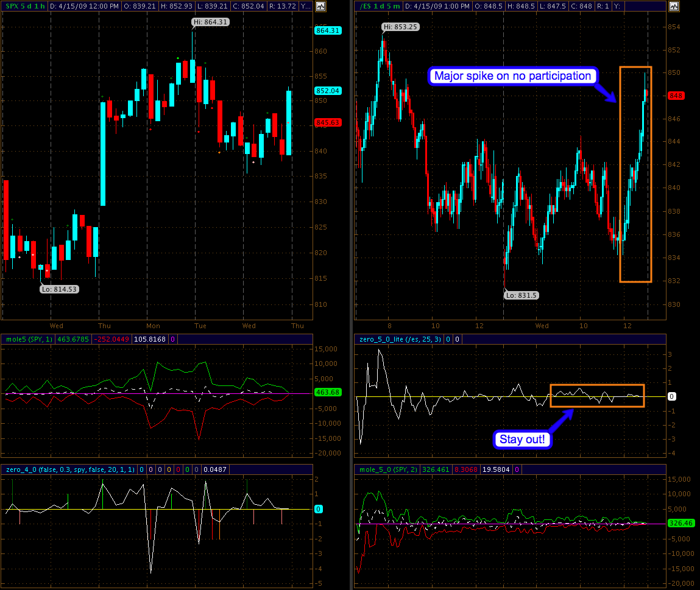Select the zero_4_0 study title
Viewport: 700px width, 590px height.
tap(68, 469)
